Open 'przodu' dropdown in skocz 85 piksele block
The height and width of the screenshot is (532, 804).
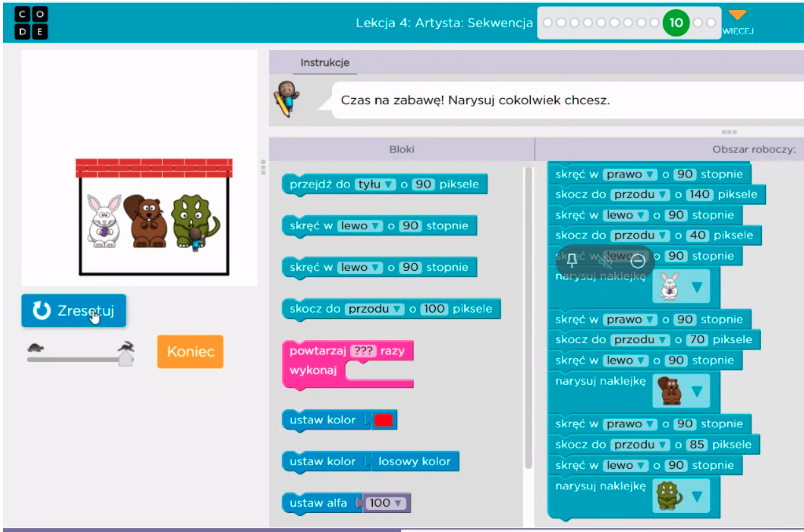pyautogui.click(x=640, y=445)
